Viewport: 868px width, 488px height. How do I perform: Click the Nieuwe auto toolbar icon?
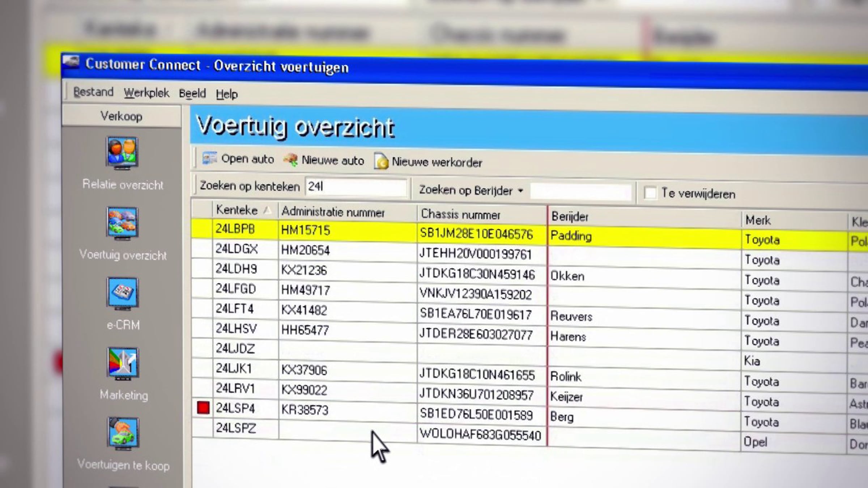(x=291, y=160)
